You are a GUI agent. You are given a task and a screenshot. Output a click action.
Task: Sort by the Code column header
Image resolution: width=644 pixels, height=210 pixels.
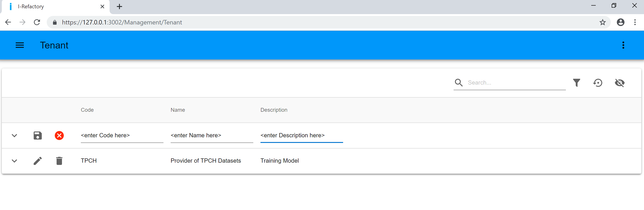(x=87, y=110)
